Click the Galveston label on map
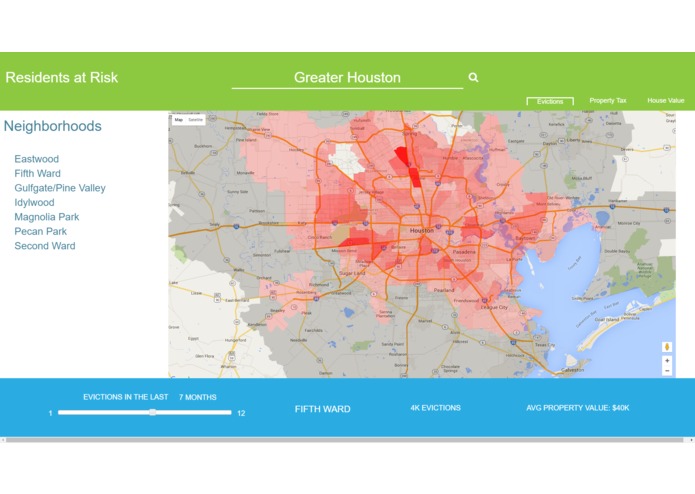This screenshot has height=494, width=695. 572,370
